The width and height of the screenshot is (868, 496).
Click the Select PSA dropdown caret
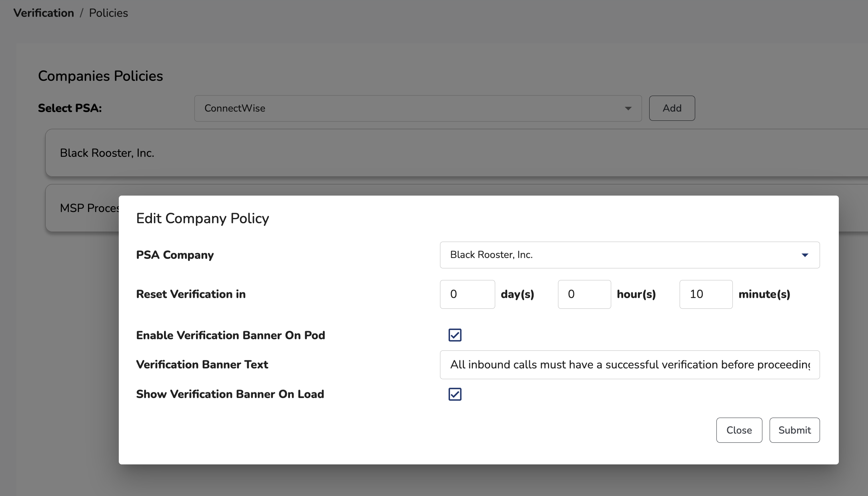tap(628, 108)
